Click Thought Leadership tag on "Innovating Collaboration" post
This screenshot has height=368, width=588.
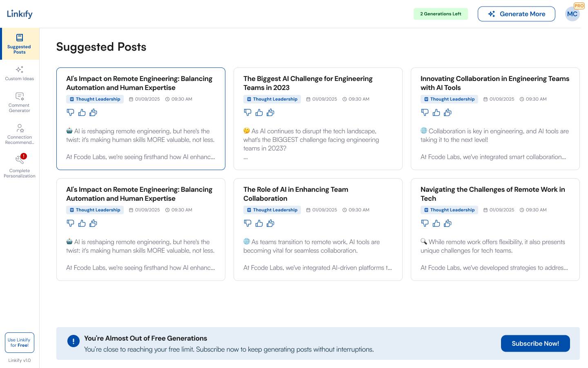[449, 99]
